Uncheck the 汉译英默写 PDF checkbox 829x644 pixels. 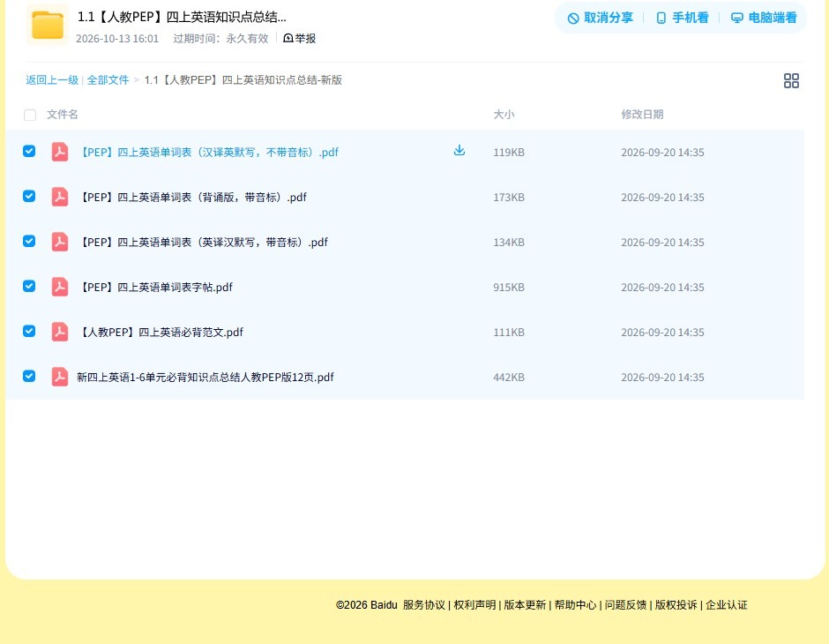(29, 151)
